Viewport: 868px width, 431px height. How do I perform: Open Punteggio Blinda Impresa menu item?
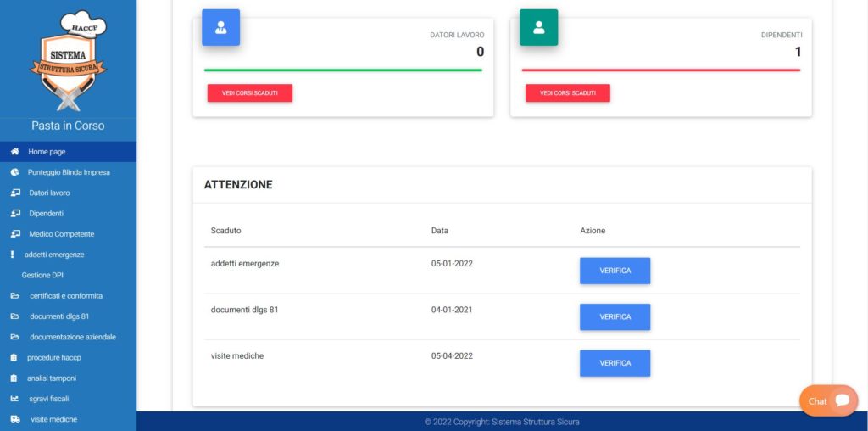pyautogui.click(x=68, y=172)
